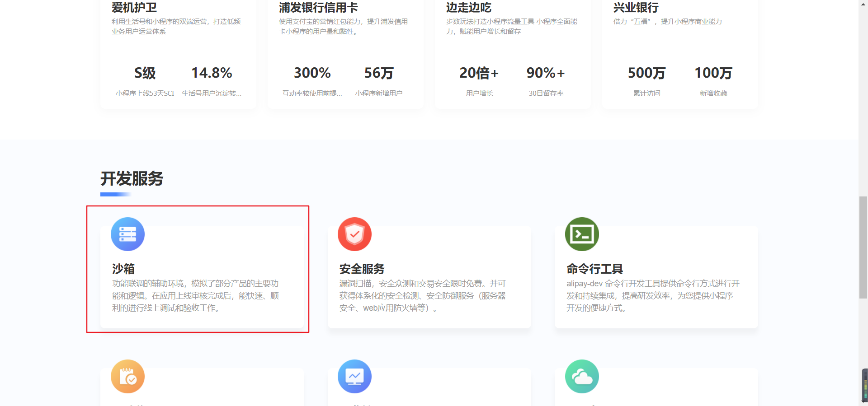Click the 20倍+ statistic value
Screen dimensions: 868x406
(479, 73)
